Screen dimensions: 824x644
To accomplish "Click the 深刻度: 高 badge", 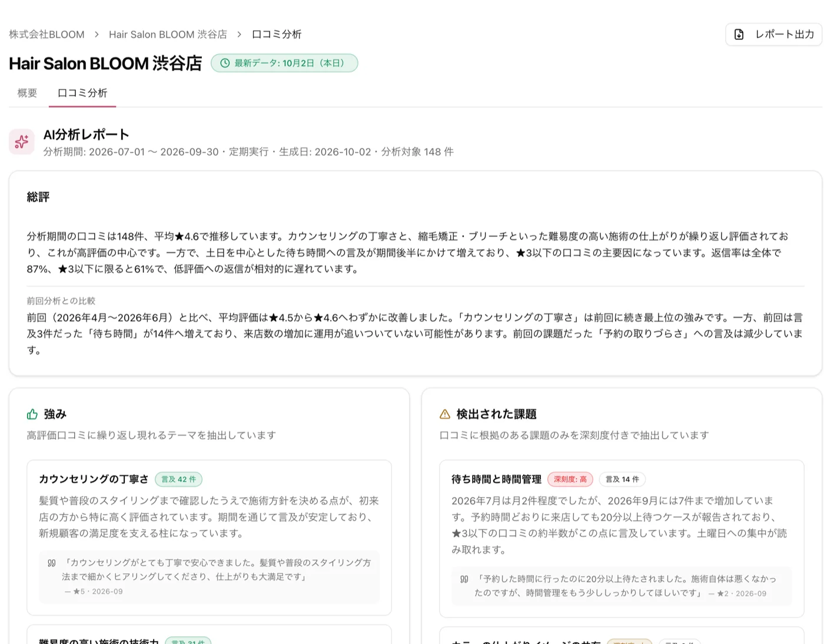I will (x=570, y=479).
